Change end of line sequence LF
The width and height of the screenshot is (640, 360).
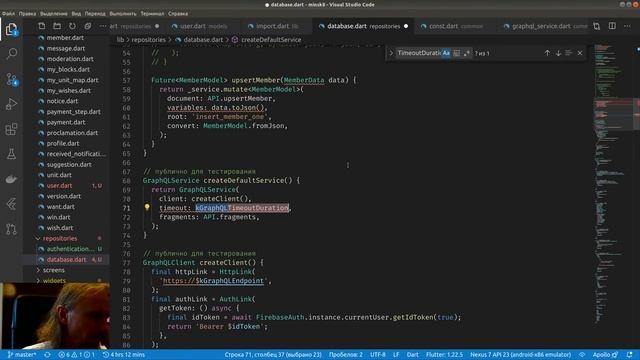click(396, 355)
